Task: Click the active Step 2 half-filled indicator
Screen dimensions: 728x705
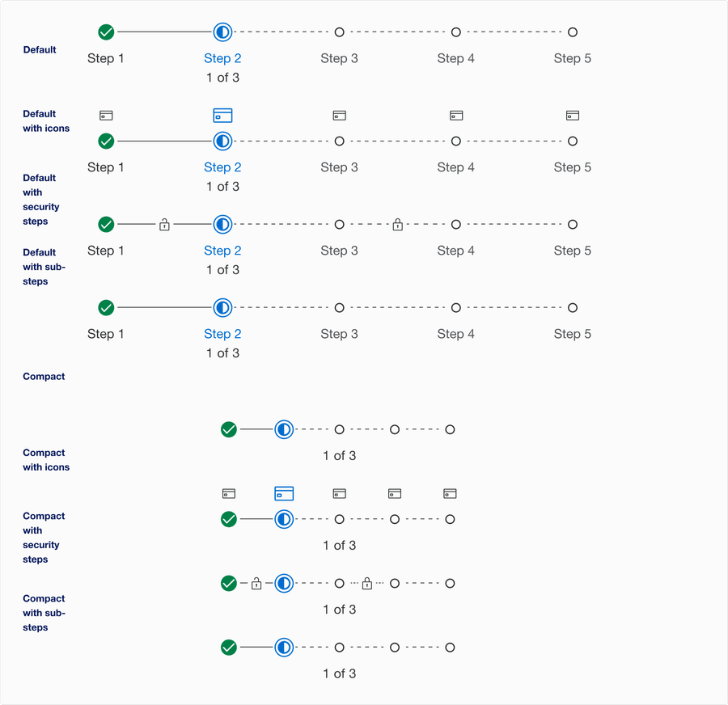Action: 222,32
